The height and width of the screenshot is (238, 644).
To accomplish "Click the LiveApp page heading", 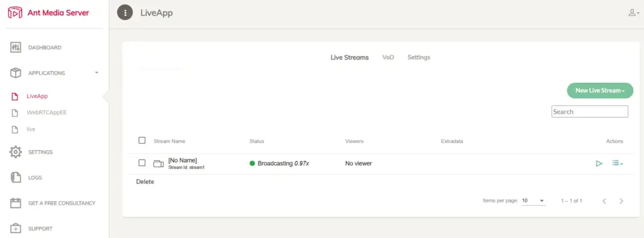I will 157,13.
